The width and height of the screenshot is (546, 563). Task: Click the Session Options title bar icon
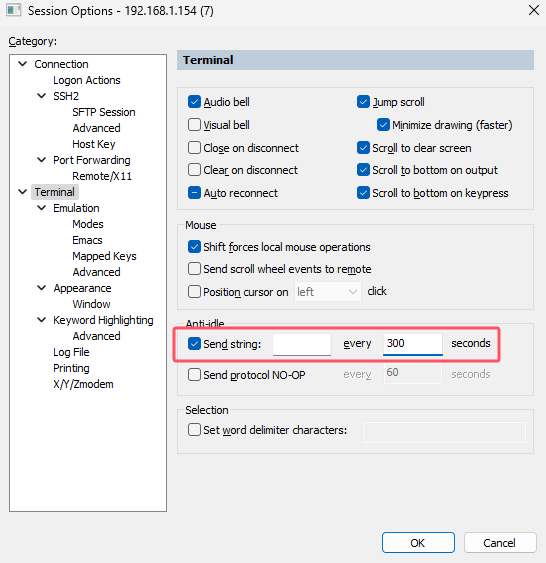[x=14, y=10]
